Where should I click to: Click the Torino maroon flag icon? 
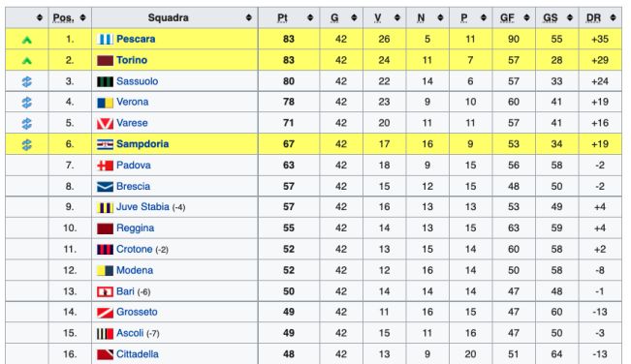tap(105, 61)
